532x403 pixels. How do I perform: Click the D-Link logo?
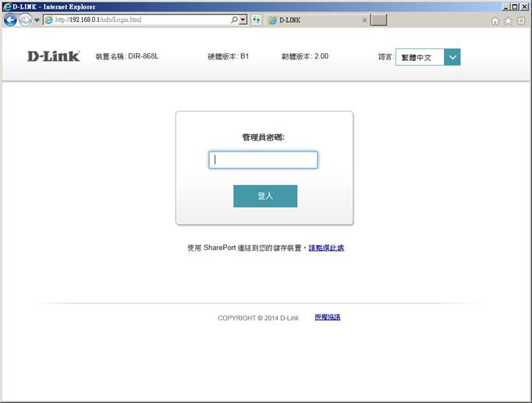click(x=53, y=56)
